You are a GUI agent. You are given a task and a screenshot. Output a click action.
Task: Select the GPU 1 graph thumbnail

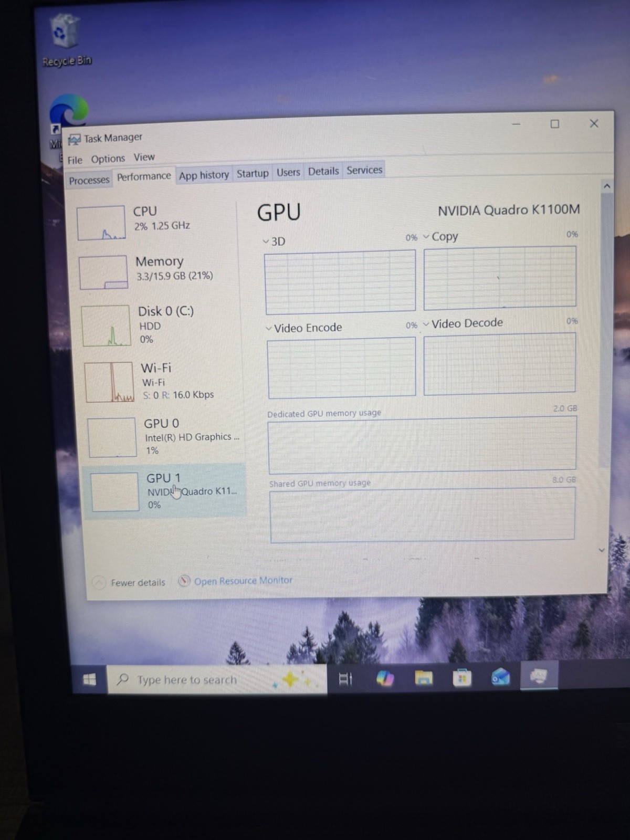pyautogui.click(x=114, y=492)
